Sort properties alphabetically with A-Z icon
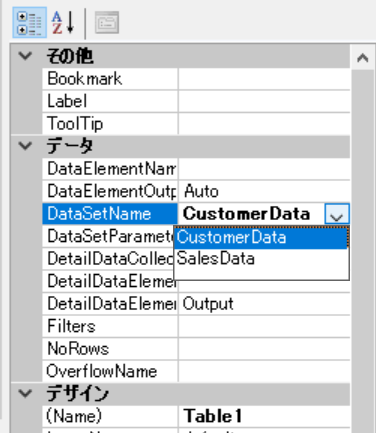This screenshot has width=376, height=433. coord(63,23)
